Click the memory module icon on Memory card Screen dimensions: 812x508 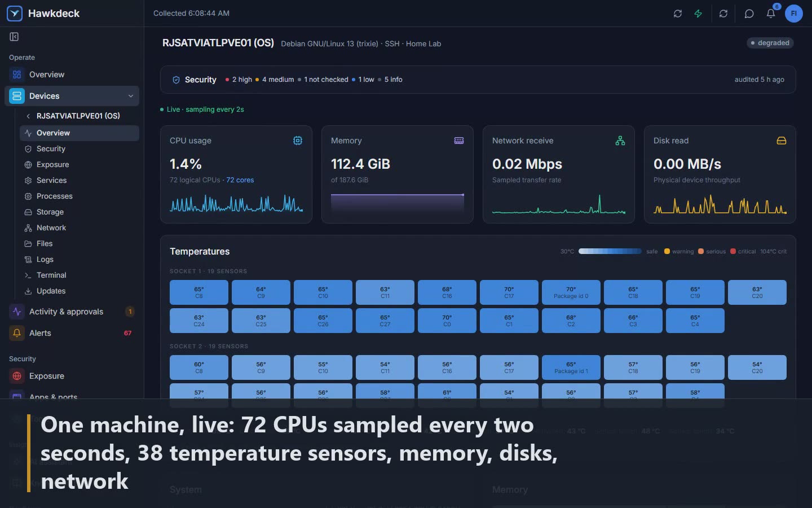[459, 141]
